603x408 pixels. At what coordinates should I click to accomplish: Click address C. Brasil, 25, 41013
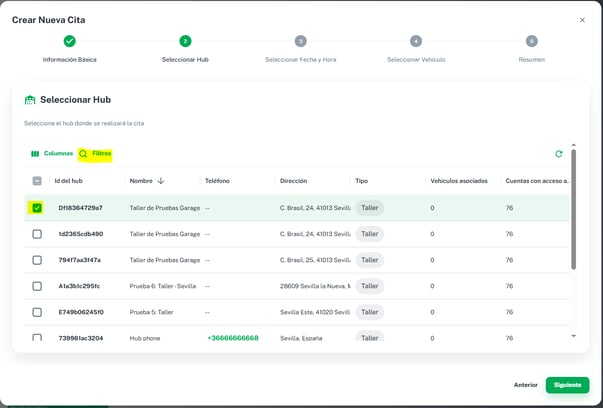[315, 260]
